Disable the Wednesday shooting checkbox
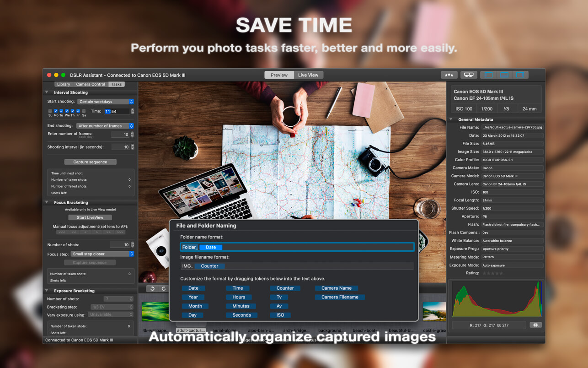This screenshot has width=588, height=368. tap(67, 111)
